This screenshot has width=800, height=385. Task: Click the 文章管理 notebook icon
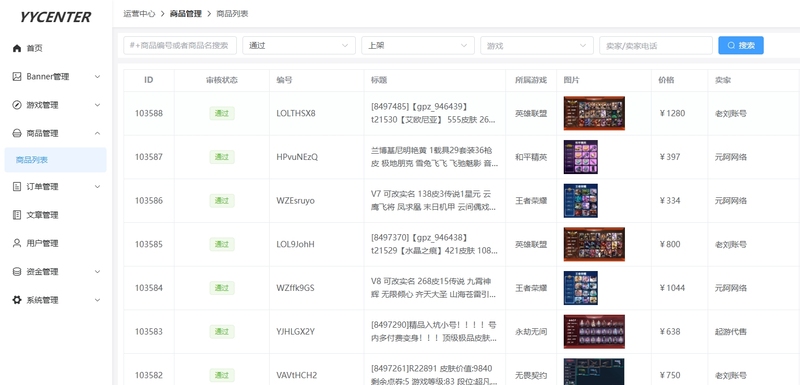(x=17, y=215)
